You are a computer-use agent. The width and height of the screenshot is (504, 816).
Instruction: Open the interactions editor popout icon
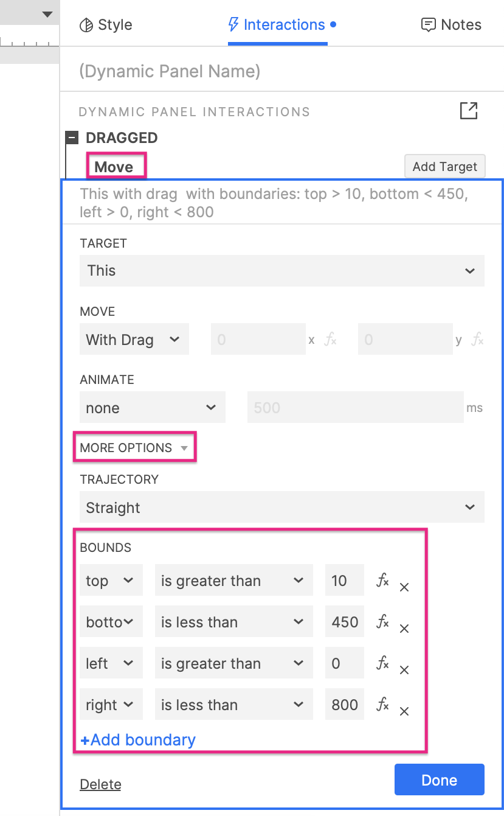[x=468, y=111]
